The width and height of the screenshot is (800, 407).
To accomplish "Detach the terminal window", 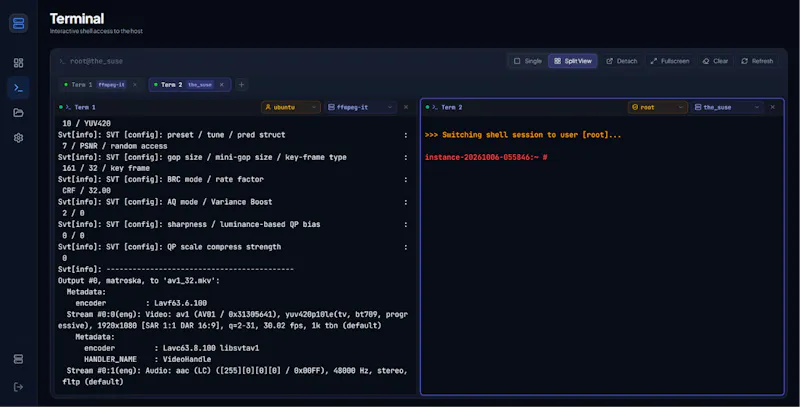I will (x=621, y=61).
